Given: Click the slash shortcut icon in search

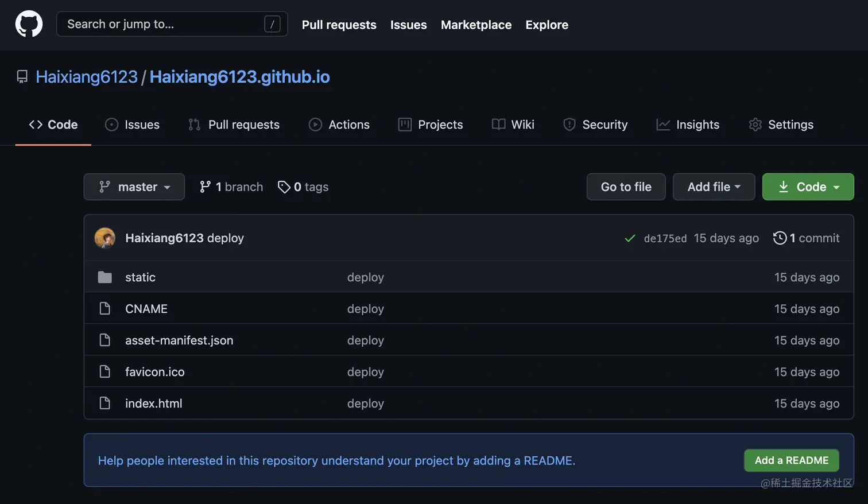Looking at the screenshot, I should 272,24.
